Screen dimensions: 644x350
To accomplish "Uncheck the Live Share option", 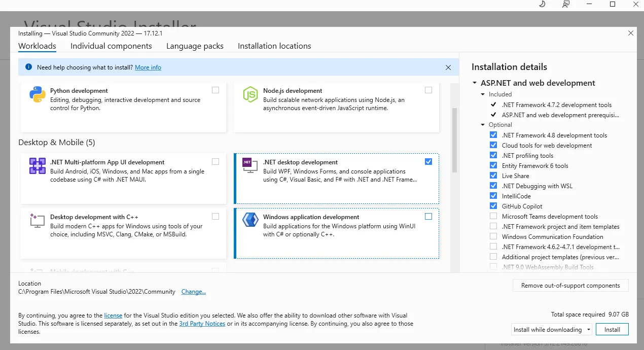I will point(493,176).
